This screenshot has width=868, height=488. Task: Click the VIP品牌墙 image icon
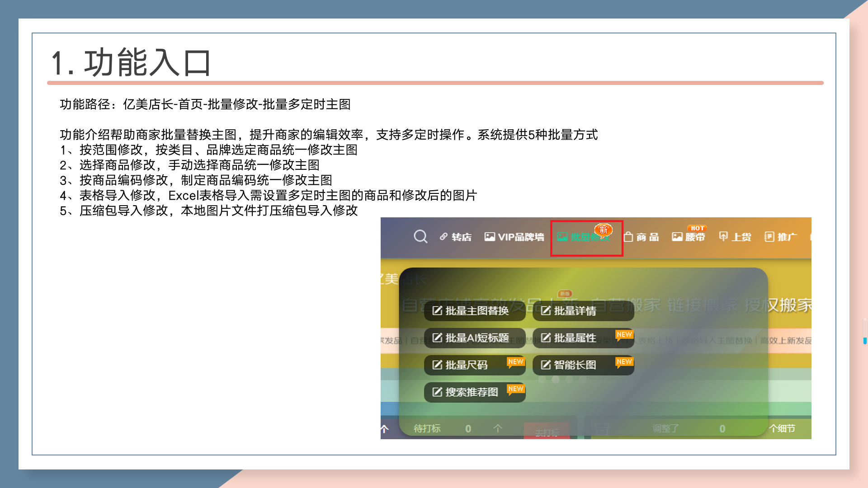click(489, 237)
